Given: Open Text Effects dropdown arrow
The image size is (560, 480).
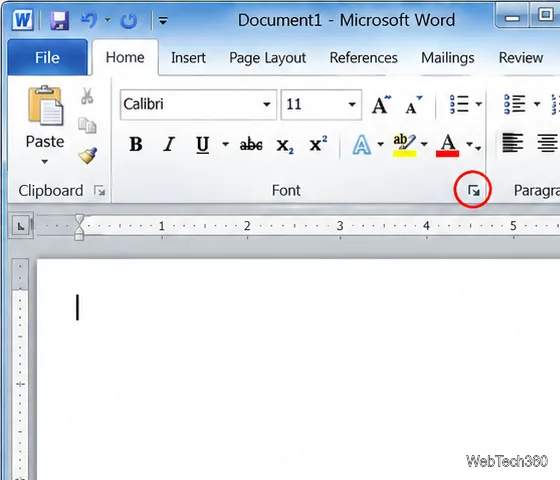Looking at the screenshot, I should [x=380, y=145].
